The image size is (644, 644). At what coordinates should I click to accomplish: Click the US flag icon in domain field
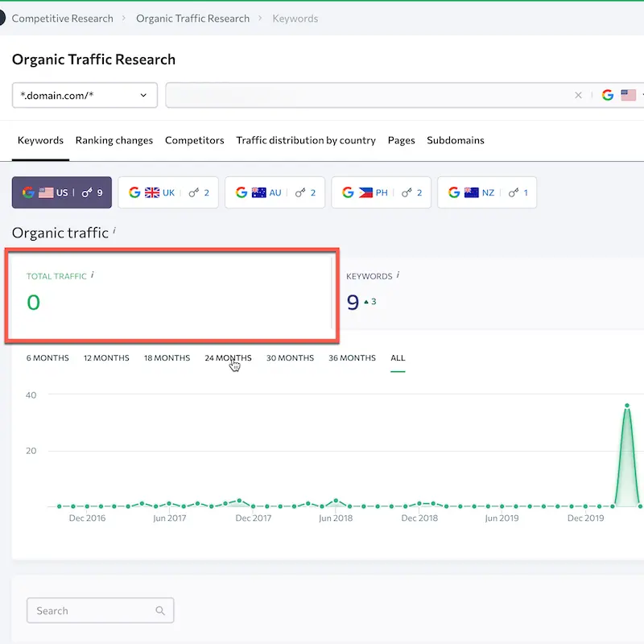pos(628,95)
